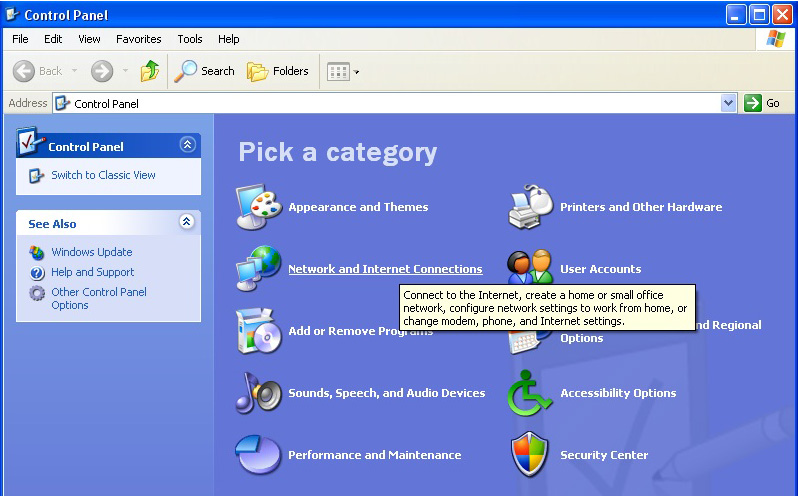The image size is (798, 496).
Task: Open the Favorites menu
Action: click(x=138, y=39)
